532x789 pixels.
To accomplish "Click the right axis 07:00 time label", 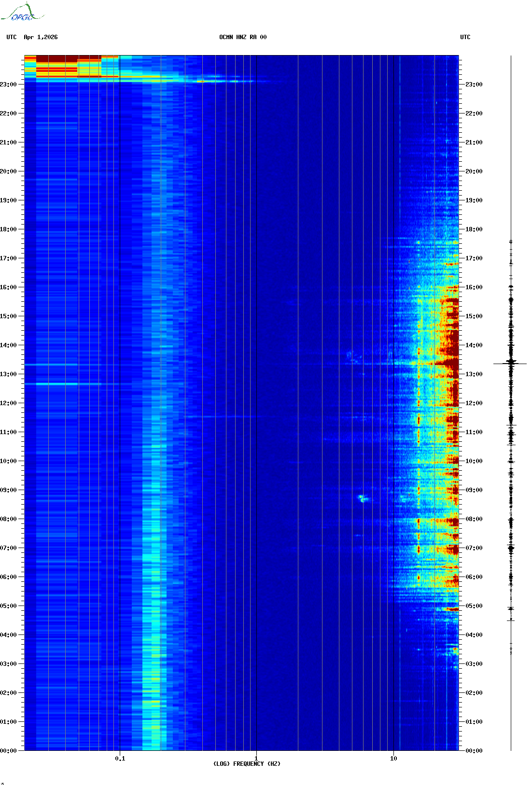I will (474, 548).
